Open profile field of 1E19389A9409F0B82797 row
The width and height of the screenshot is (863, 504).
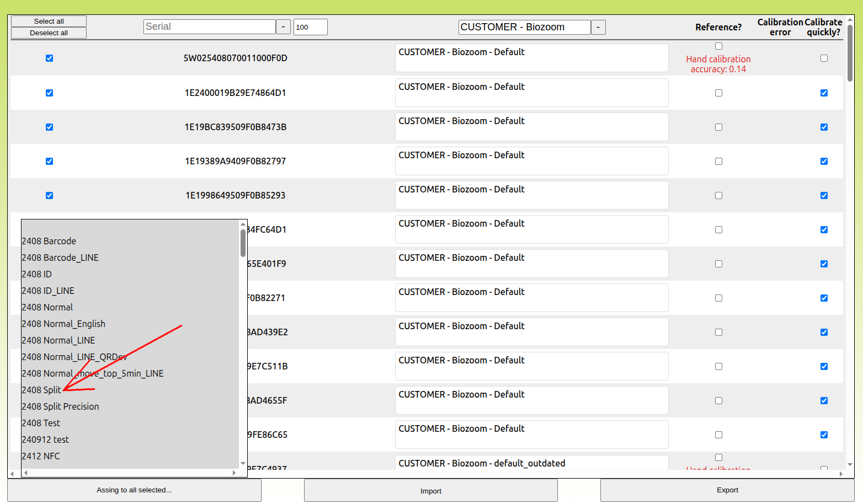point(531,161)
